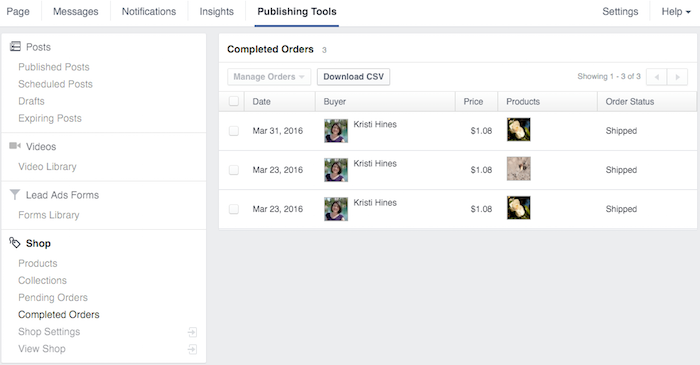This screenshot has height=365, width=700.
Task: Open Settings in the top bar
Action: 620,12
